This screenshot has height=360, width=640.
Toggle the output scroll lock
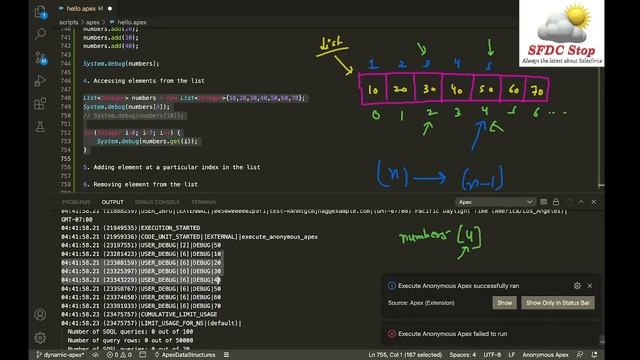coord(556,202)
